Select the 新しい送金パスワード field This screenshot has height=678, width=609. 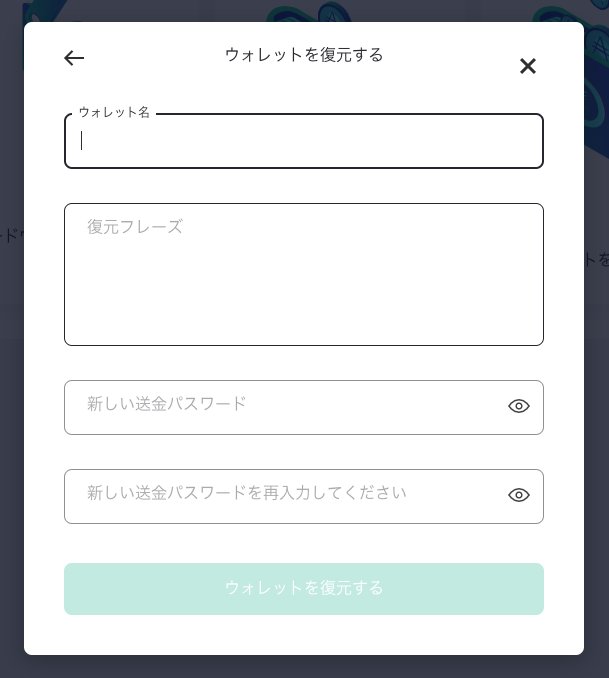280,407
